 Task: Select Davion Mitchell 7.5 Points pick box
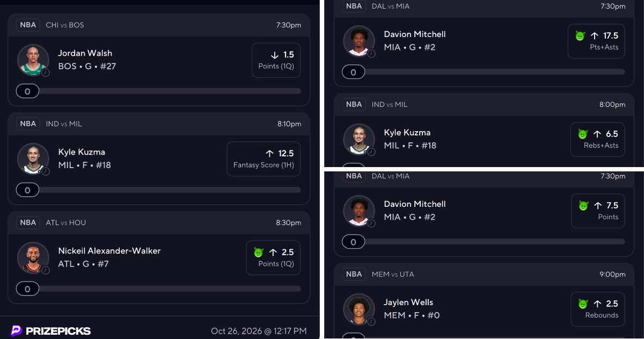pyautogui.click(x=598, y=211)
